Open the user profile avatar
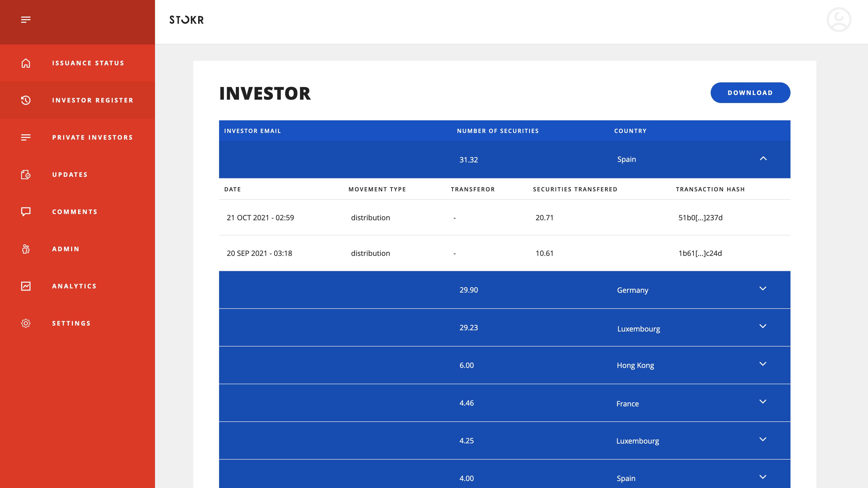Image resolution: width=868 pixels, height=488 pixels. (839, 20)
